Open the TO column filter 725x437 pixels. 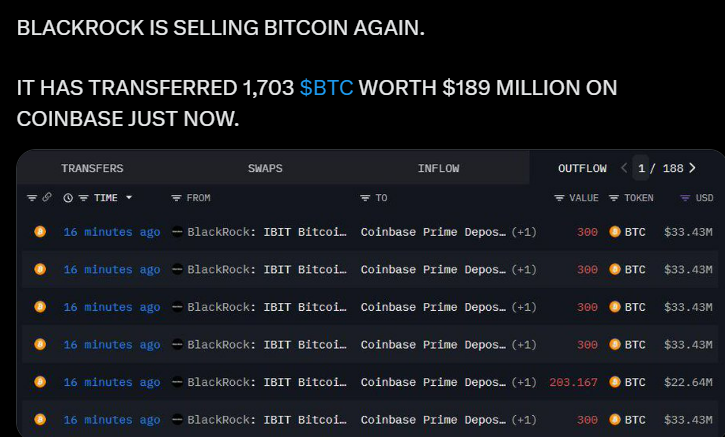[x=365, y=198]
